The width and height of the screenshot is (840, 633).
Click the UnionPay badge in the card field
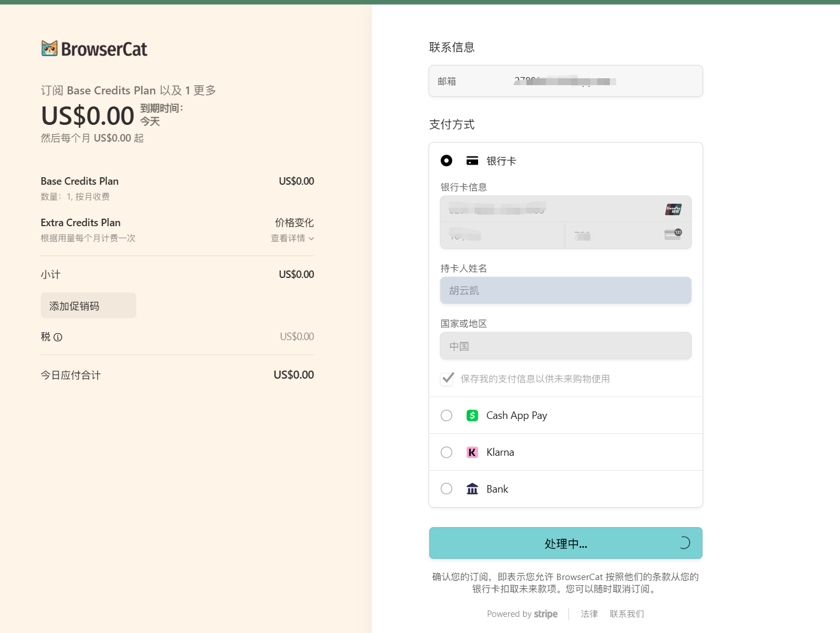pyautogui.click(x=674, y=208)
